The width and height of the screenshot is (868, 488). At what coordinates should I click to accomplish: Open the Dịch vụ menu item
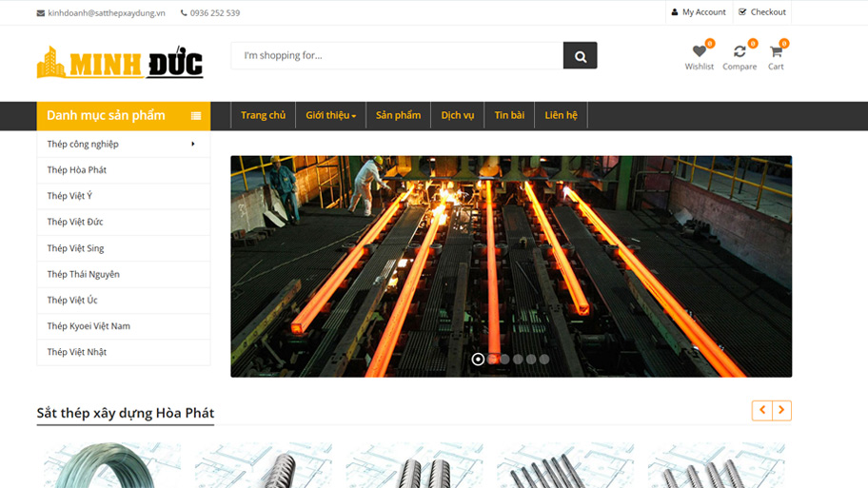[457, 115]
